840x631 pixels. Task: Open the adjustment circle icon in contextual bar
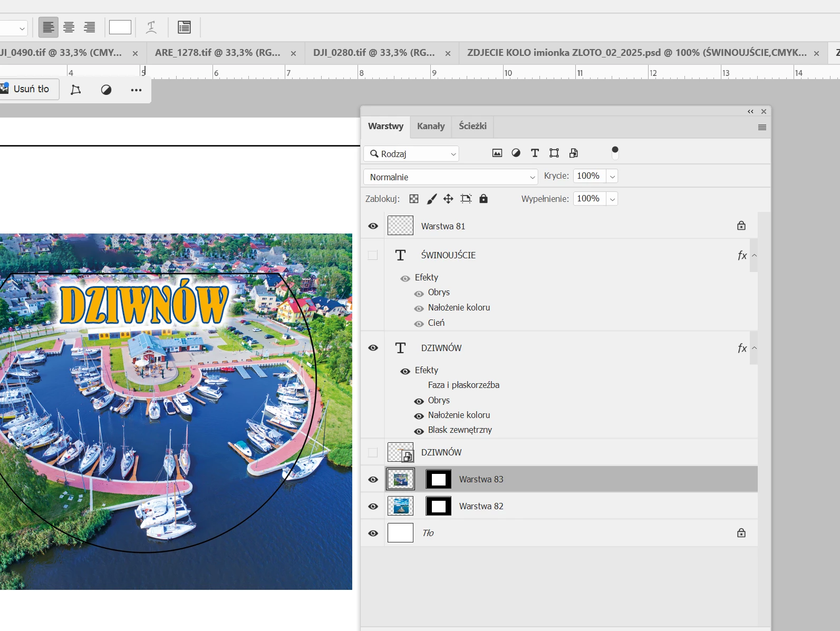[106, 90]
